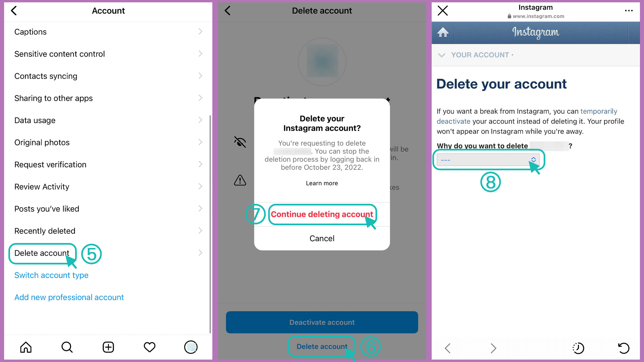This screenshot has width=644, height=362.
Task: Click the stepper arrow in reason dropdown
Action: (534, 159)
